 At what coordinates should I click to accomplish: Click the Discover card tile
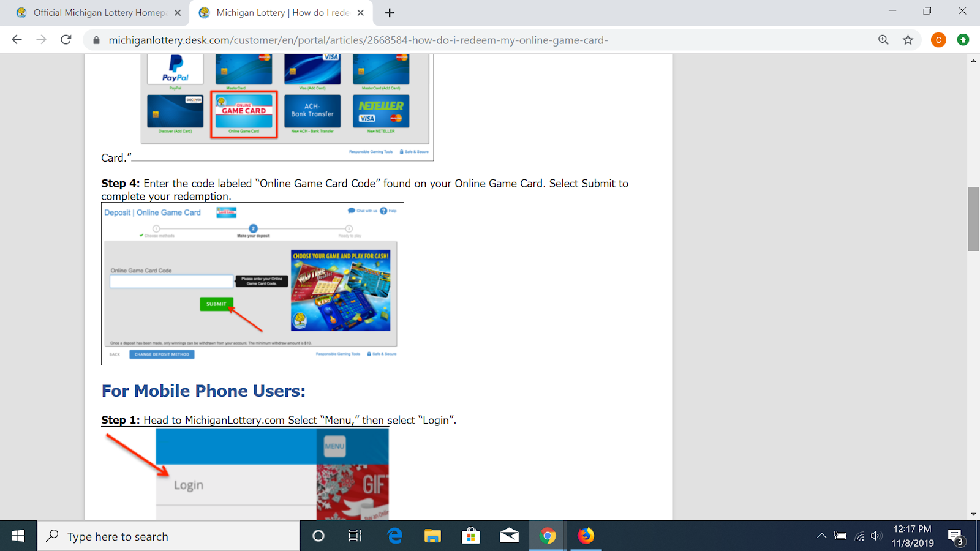[x=175, y=111]
